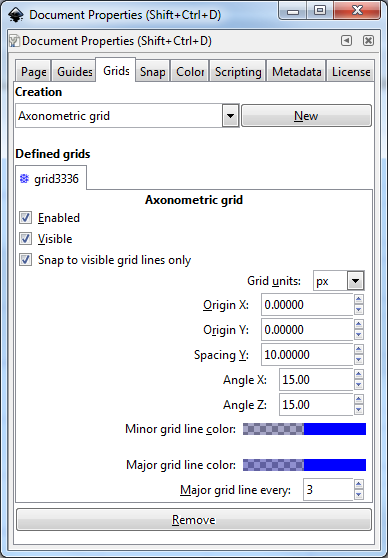Decrease Origin X with the down arrow
This screenshot has width=388, height=558.
(359, 310)
